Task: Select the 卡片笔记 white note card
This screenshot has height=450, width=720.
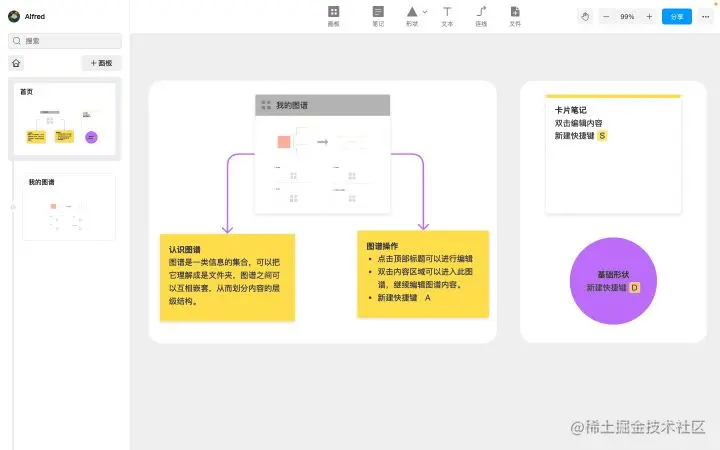Action: [x=613, y=154]
